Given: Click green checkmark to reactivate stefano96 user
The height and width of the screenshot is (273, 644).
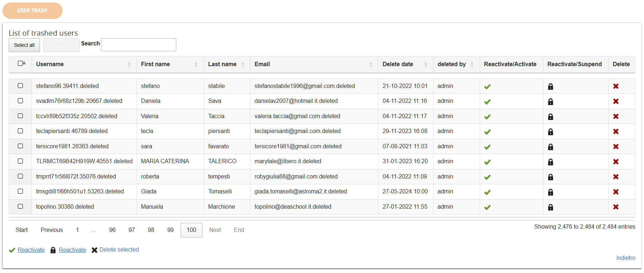Looking at the screenshot, I should 487,87.
